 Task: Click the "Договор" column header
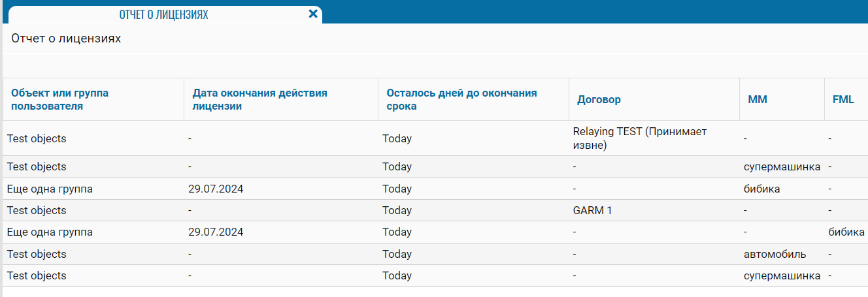pyautogui.click(x=599, y=100)
